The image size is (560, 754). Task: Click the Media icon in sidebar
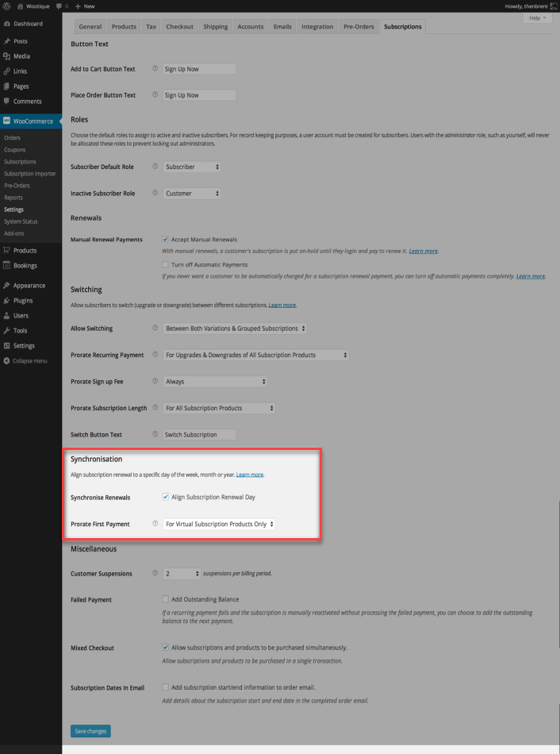[6, 56]
